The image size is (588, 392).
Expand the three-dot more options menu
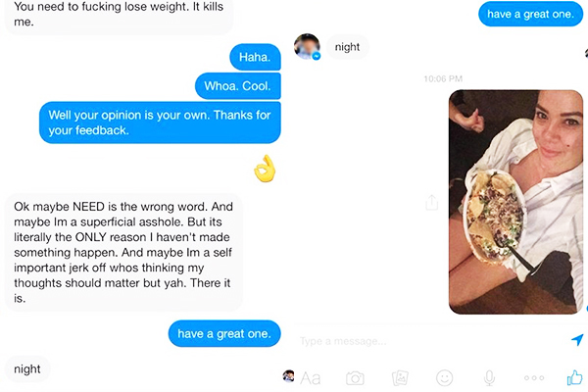534,377
